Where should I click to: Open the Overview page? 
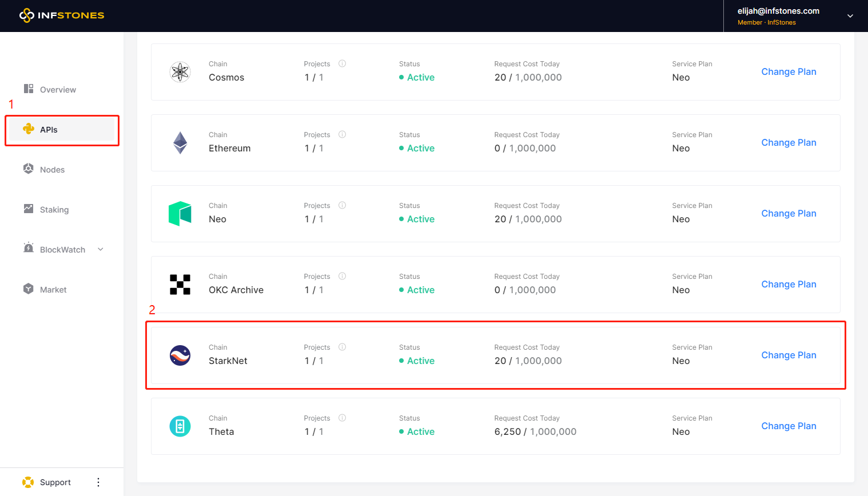(58, 90)
